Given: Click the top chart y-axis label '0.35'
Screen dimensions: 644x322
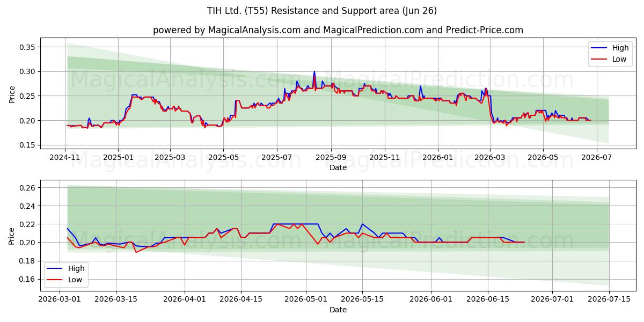Looking at the screenshot, I should (27, 47).
